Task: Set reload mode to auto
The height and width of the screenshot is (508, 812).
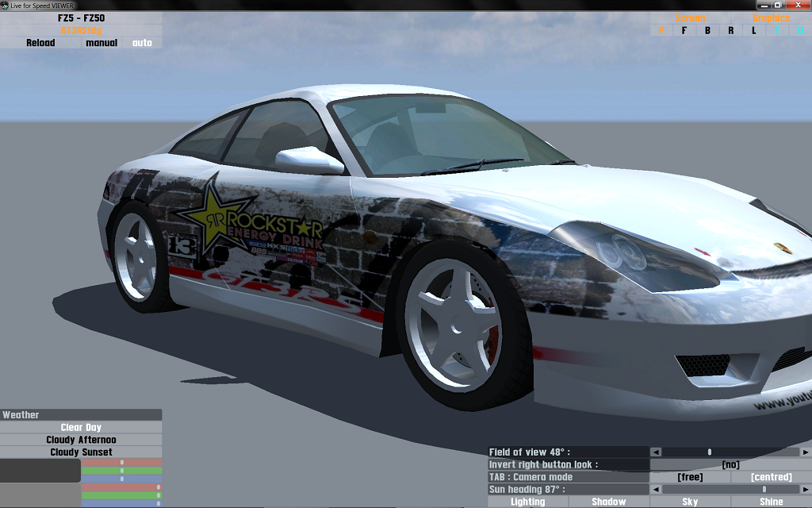Action: coord(142,43)
